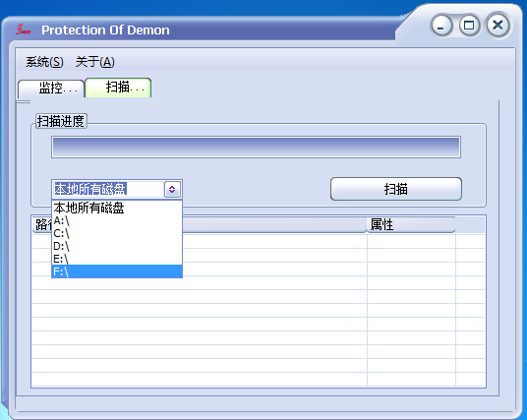Viewport: 527px width, 420px height.
Task: Choose C:\ from the drive list
Action: point(117,233)
